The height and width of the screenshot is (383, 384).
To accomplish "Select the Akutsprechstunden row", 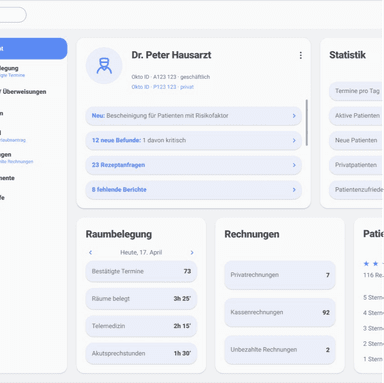I will click(141, 353).
